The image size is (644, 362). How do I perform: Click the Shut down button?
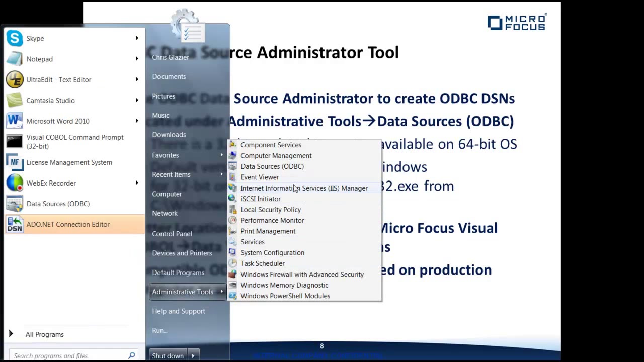point(168,356)
